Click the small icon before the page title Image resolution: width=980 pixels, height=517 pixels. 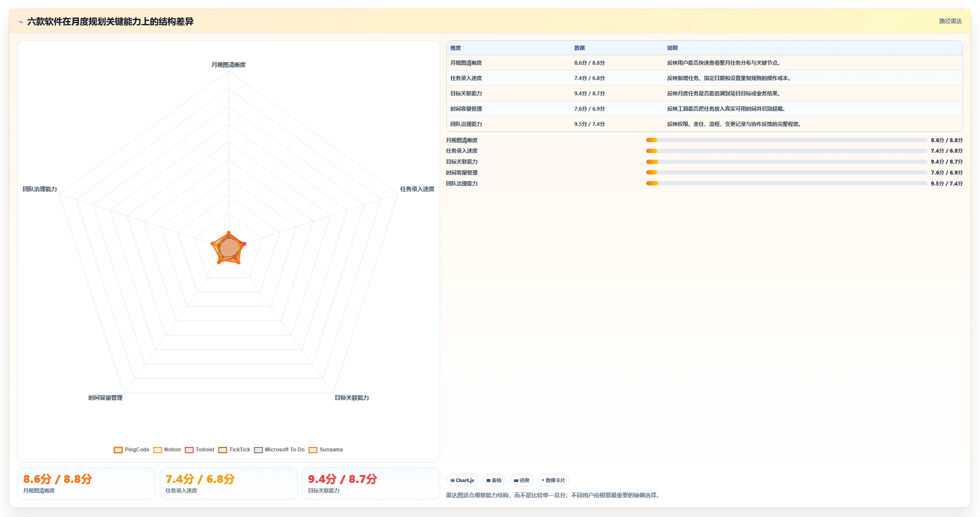tap(21, 22)
